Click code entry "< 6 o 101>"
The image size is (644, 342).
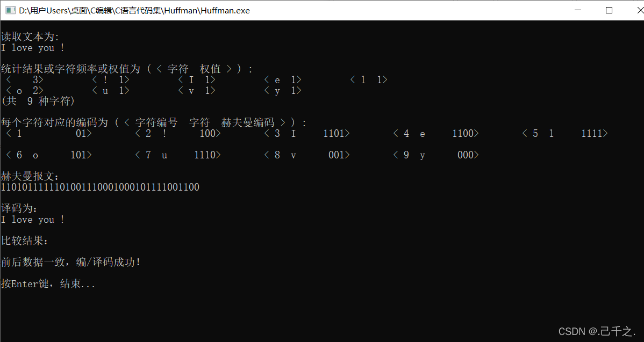click(x=49, y=155)
